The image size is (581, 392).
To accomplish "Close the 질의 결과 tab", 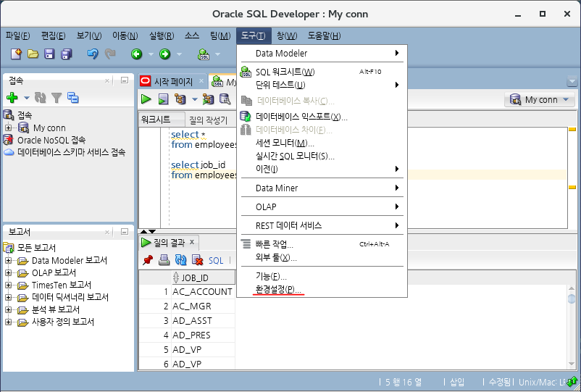I will coord(192,242).
